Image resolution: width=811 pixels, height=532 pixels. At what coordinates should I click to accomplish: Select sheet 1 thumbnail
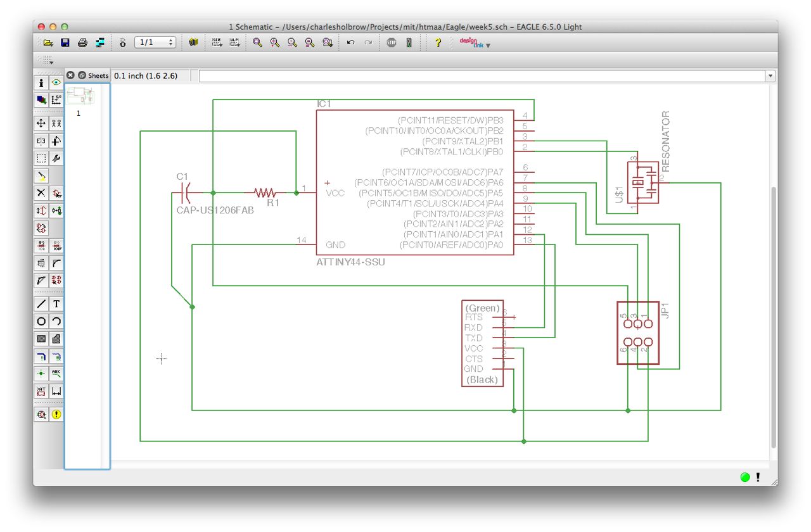80,96
